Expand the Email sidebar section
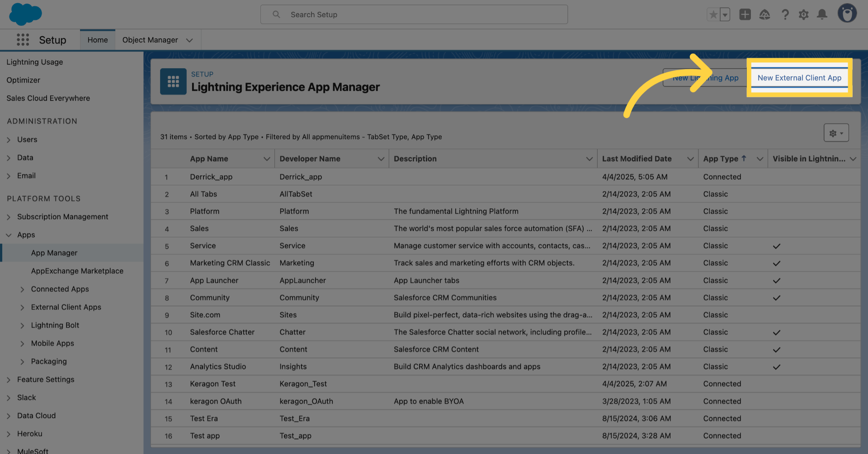Screen dimensions: 868x454 click(9, 176)
